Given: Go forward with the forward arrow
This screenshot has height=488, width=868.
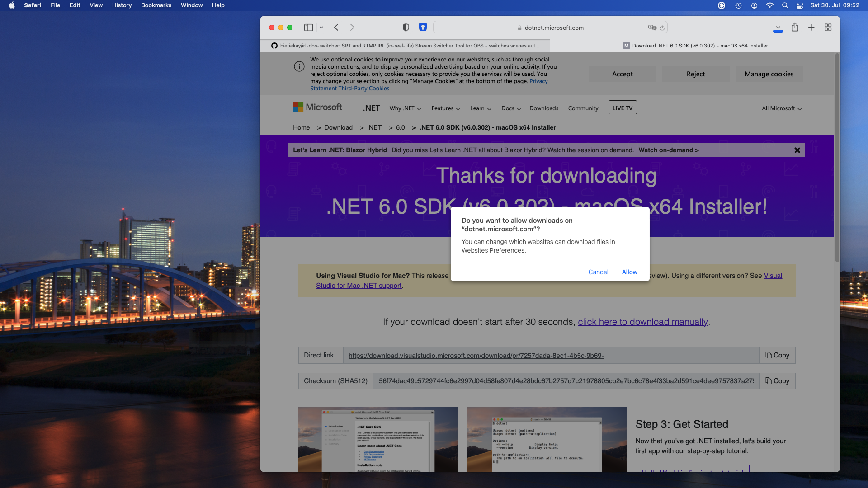Looking at the screenshot, I should click(352, 28).
